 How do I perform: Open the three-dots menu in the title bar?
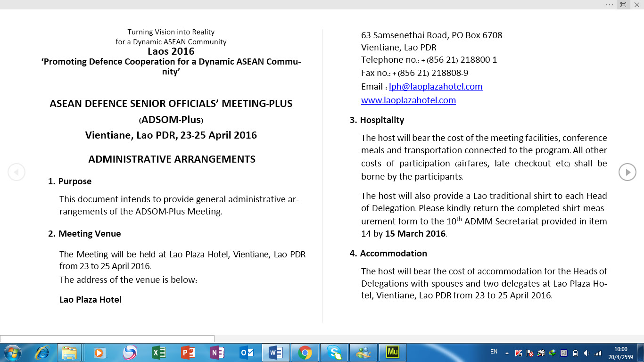click(x=610, y=5)
